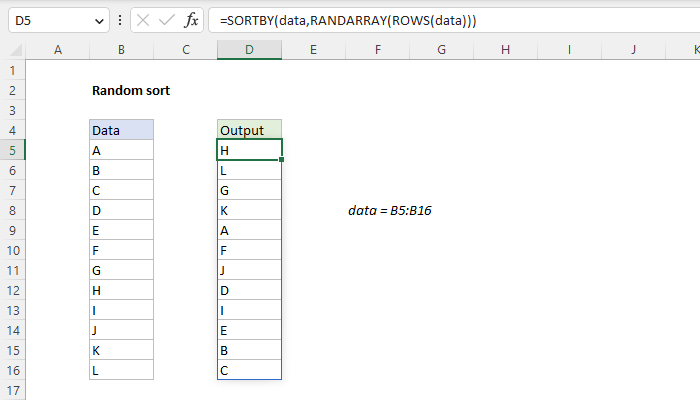The width and height of the screenshot is (700, 400).
Task: Click the Select All corner triangle
Action: tap(16, 50)
